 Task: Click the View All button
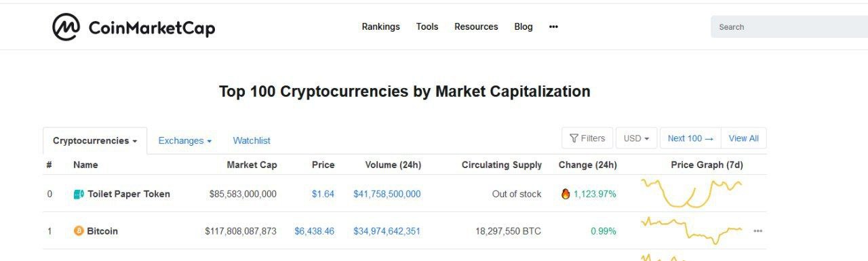click(x=744, y=138)
